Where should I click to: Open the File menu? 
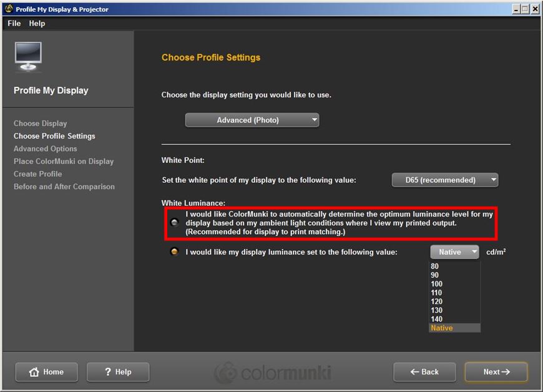14,23
